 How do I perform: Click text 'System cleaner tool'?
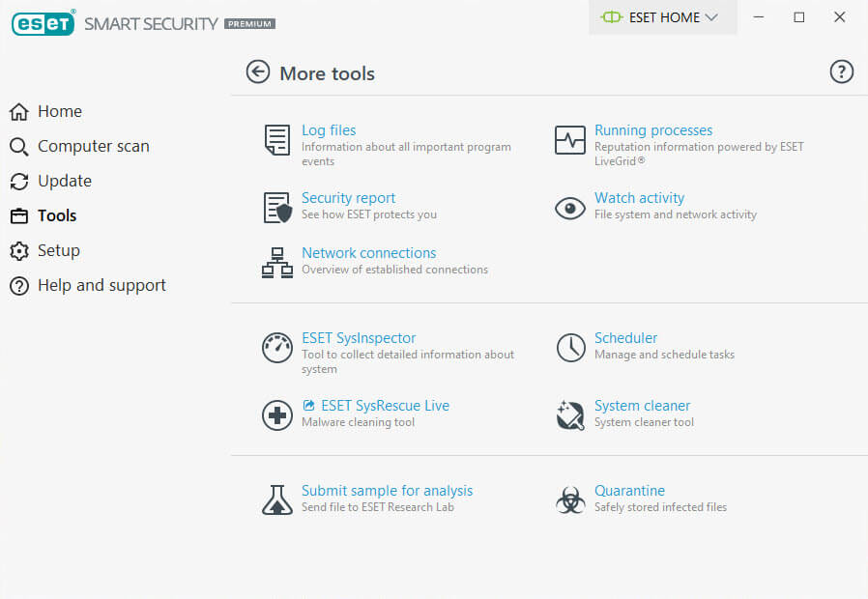(644, 422)
